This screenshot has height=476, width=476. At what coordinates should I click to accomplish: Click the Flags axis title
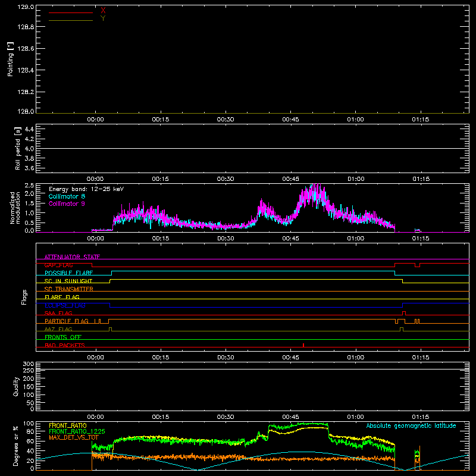coord(24,297)
